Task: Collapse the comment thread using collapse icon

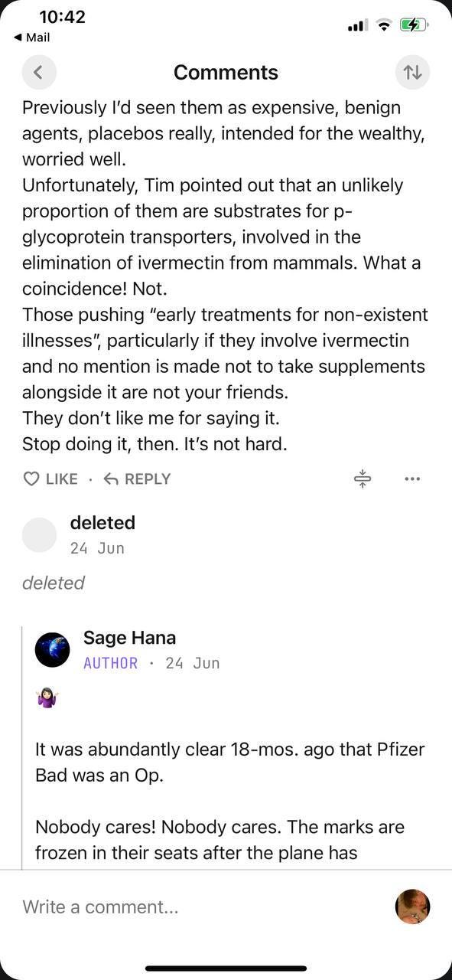Action: (362, 479)
